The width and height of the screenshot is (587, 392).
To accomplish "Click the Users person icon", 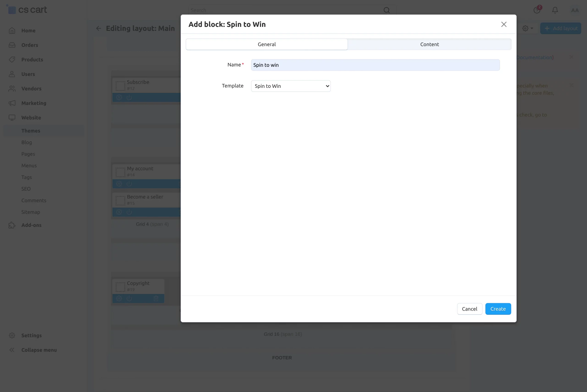I will coord(12,74).
